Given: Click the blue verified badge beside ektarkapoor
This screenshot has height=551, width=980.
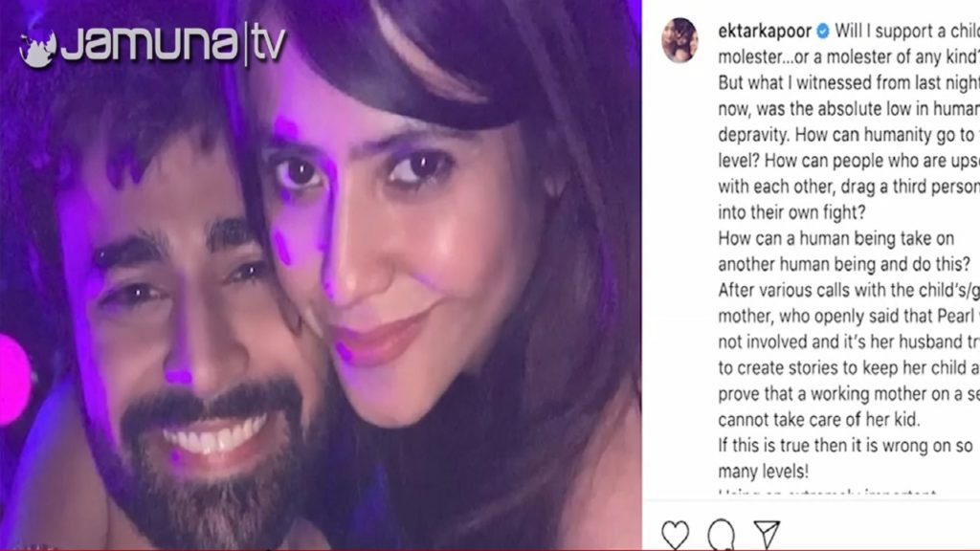Looking at the screenshot, I should click(823, 31).
